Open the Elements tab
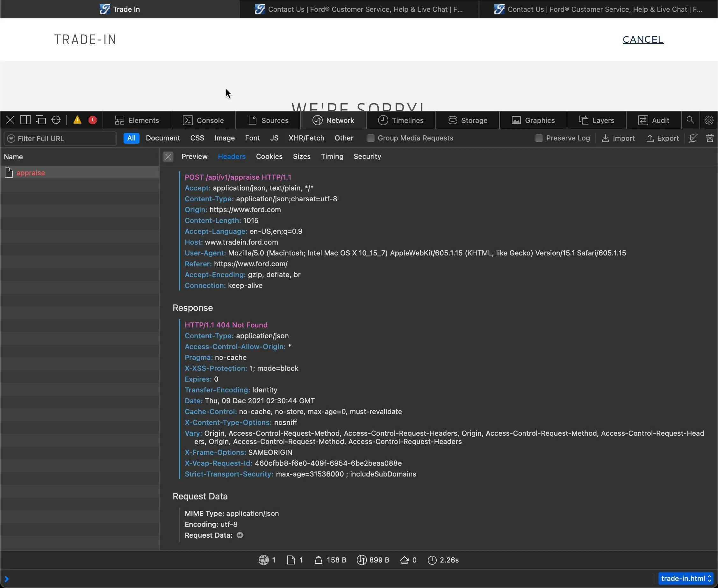Screen dimensions: 718x588 pos(137,120)
